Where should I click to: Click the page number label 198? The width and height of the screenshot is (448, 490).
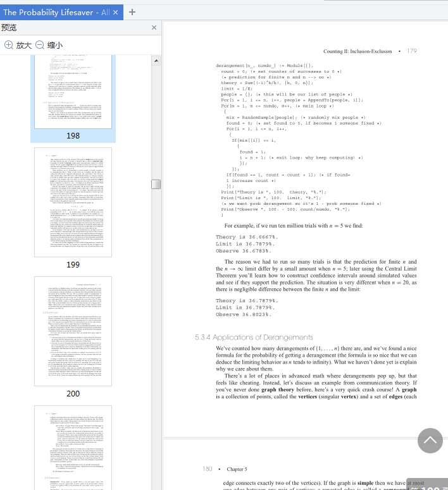[73, 136]
